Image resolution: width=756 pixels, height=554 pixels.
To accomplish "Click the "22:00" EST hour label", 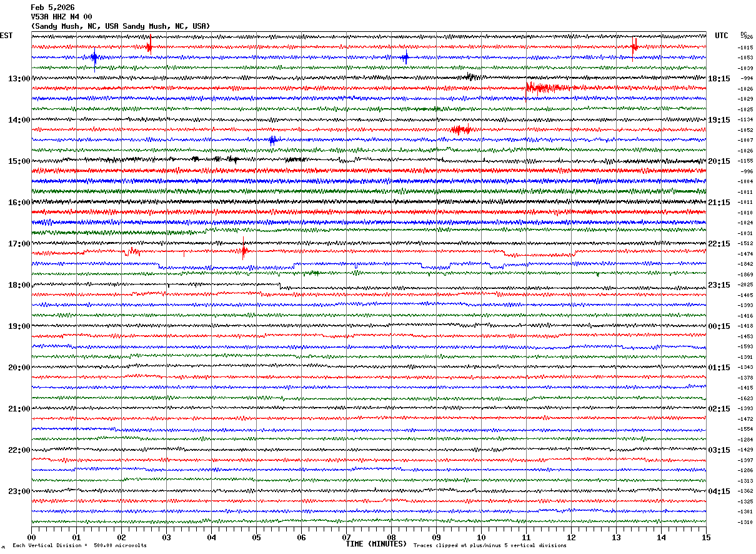I will [x=19, y=450].
